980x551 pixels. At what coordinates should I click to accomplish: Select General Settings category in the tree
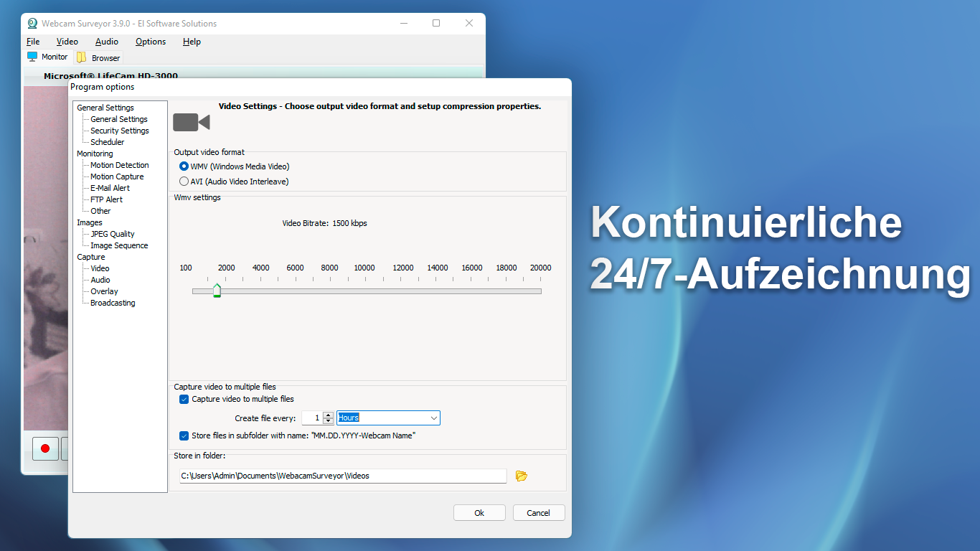point(105,108)
